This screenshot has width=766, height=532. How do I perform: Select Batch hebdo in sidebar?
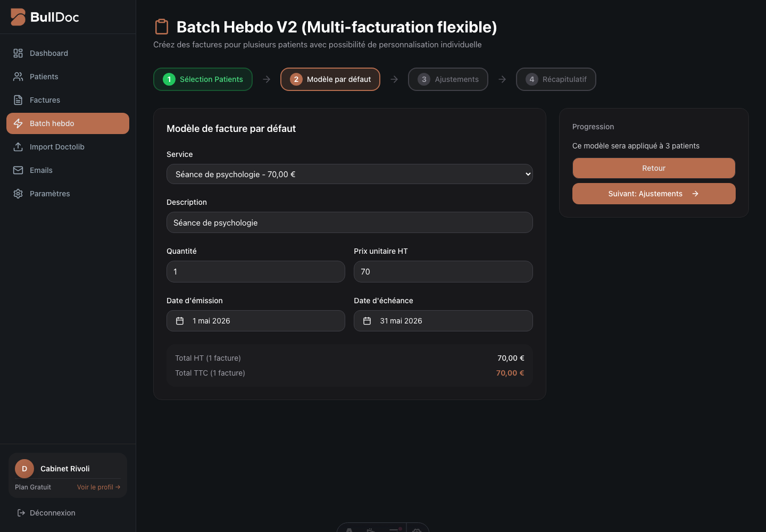click(x=68, y=123)
